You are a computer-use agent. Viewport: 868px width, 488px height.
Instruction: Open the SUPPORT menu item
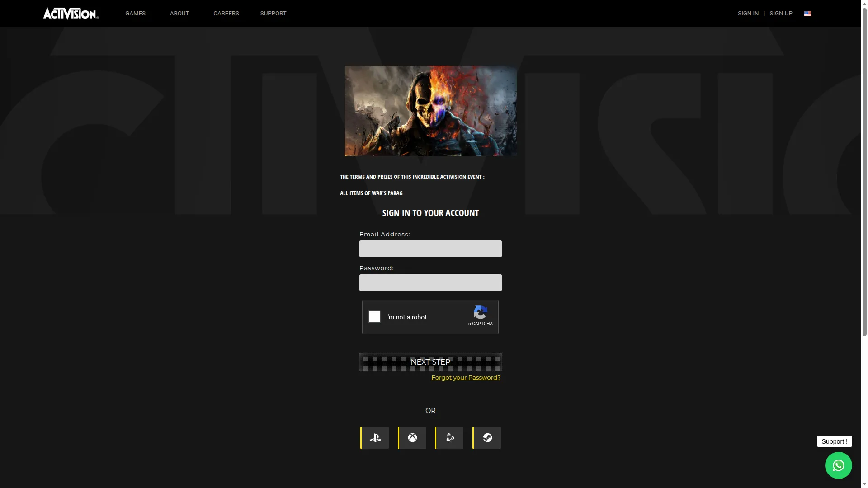click(273, 14)
